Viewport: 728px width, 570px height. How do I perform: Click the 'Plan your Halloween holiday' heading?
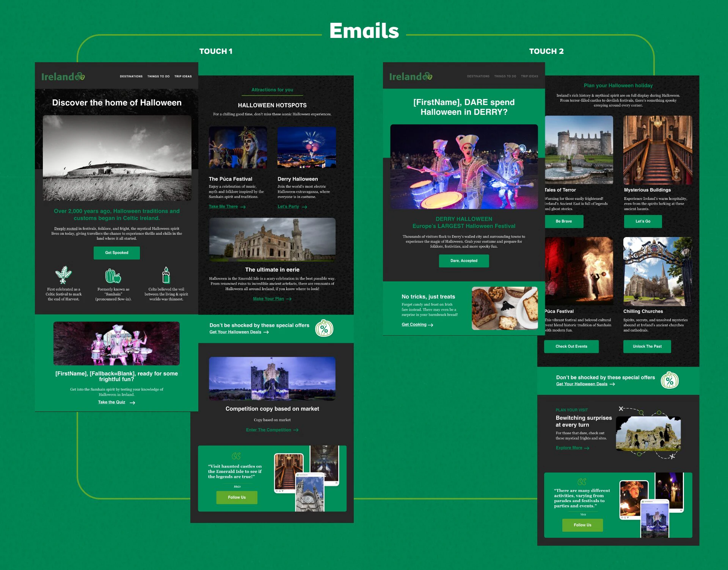(618, 86)
